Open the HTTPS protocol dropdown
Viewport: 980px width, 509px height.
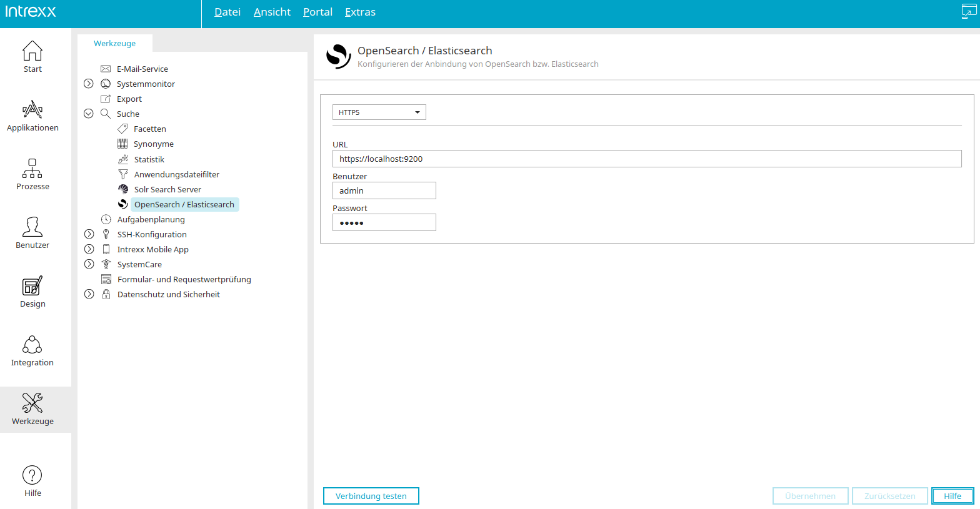[x=379, y=112]
